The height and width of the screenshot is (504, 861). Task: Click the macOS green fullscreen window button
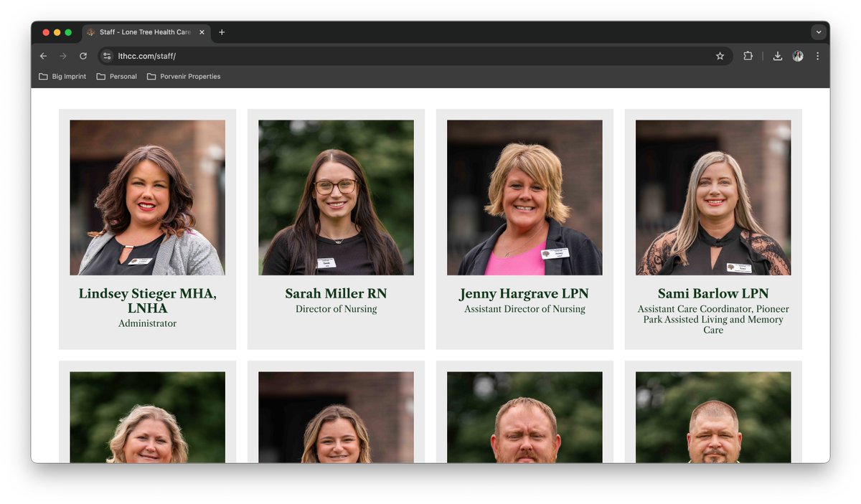tap(68, 32)
